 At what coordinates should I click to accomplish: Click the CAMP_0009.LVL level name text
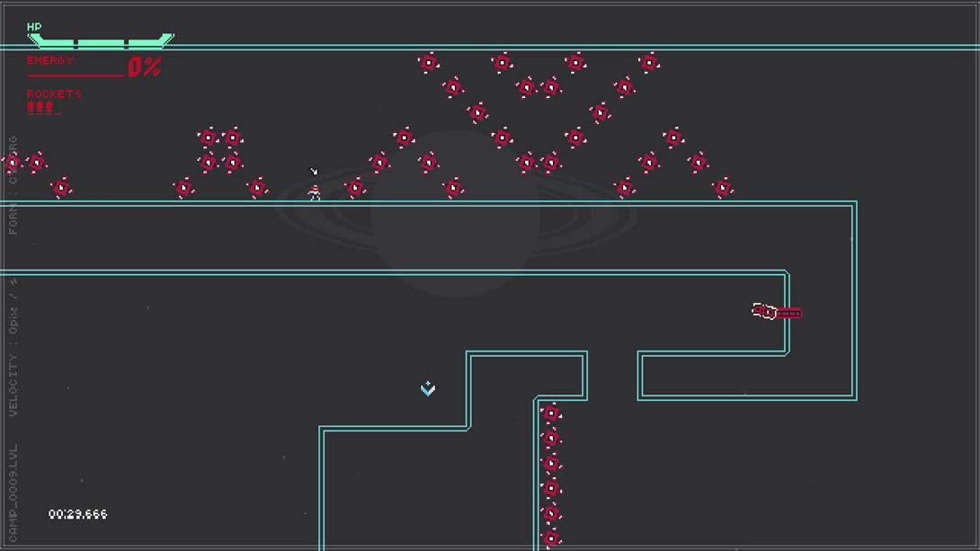(x=13, y=494)
